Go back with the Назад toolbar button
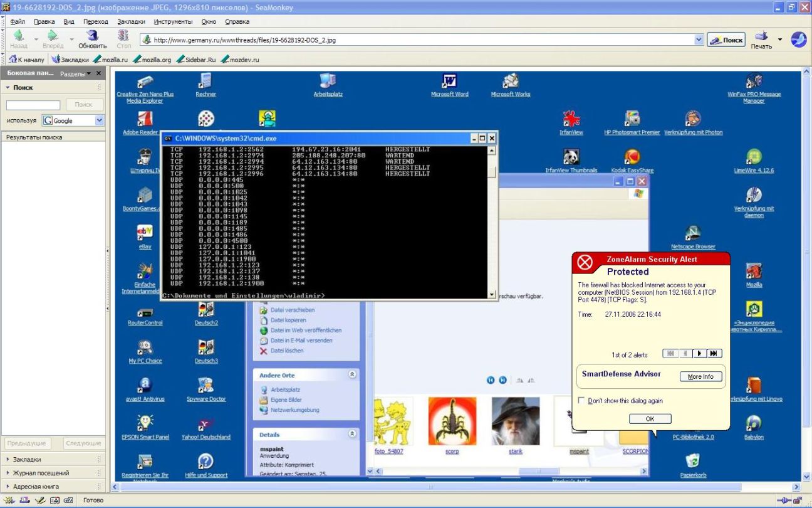812x508 pixels. 19,39
